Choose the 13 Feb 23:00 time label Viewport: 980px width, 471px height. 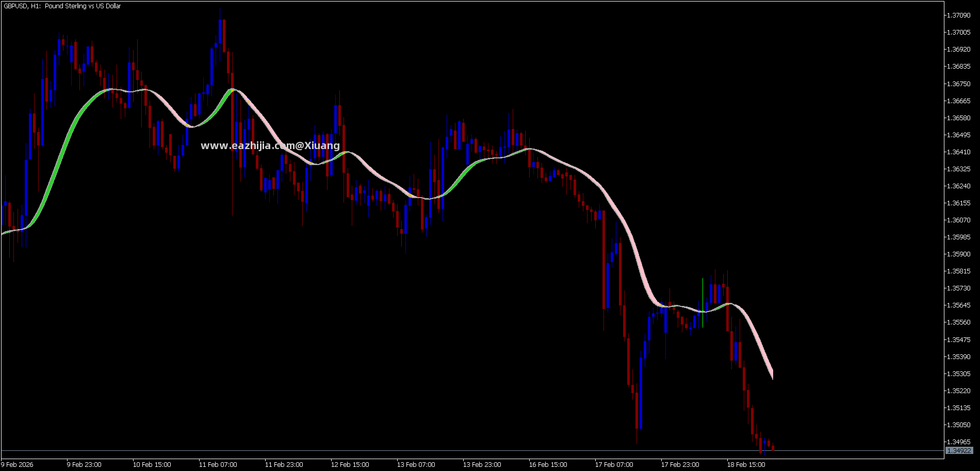pos(482,465)
